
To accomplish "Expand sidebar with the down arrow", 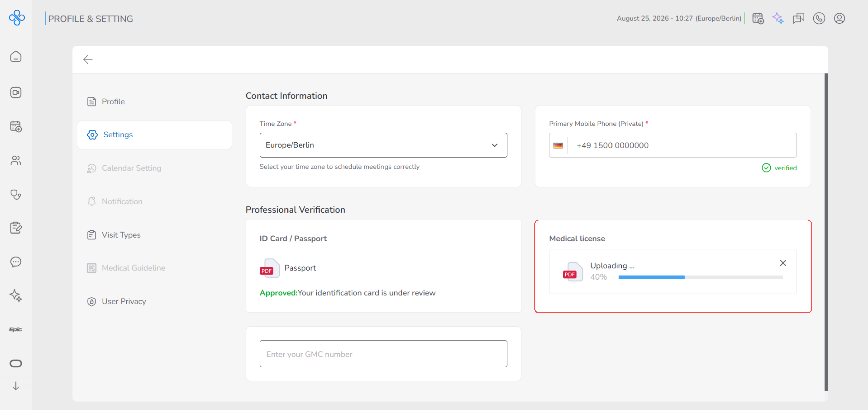I will 16,386.
